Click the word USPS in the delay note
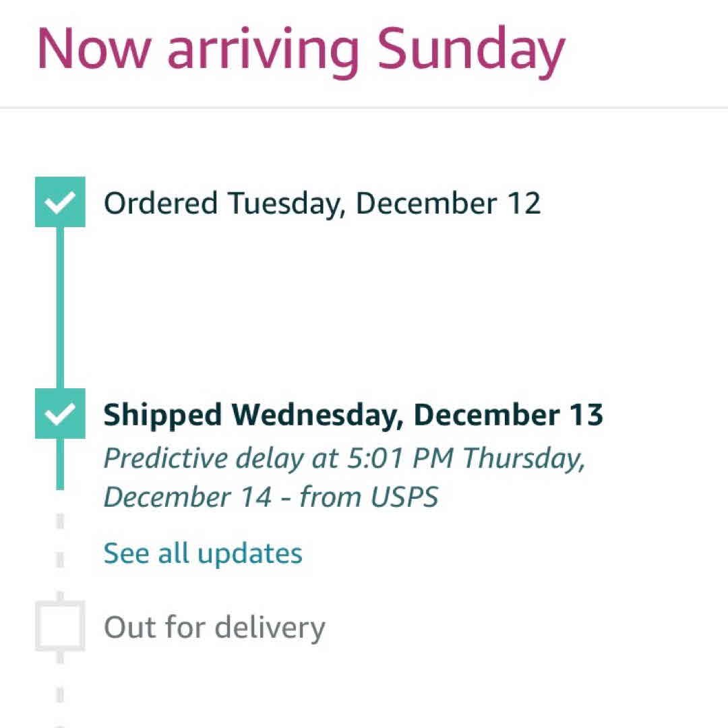The image size is (728, 728). 404,497
